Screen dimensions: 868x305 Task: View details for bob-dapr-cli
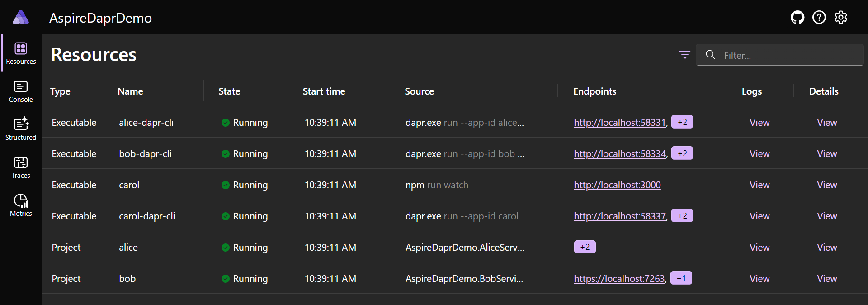click(827, 154)
